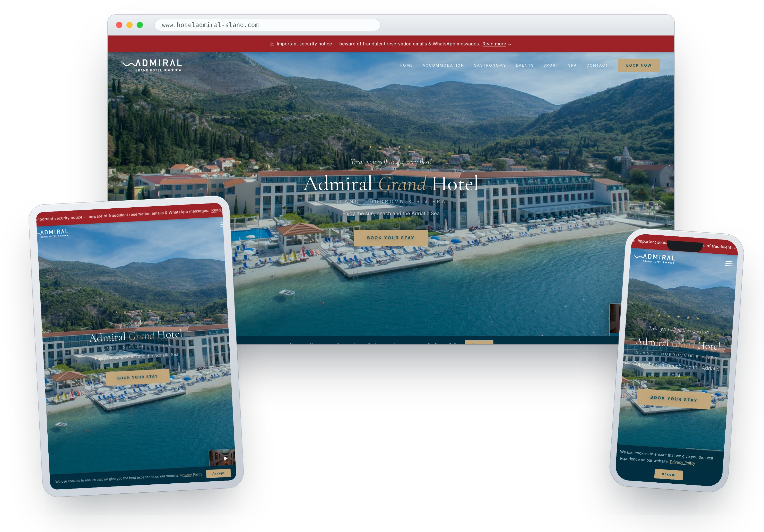
Task: Open the Home menu item
Action: tap(406, 66)
